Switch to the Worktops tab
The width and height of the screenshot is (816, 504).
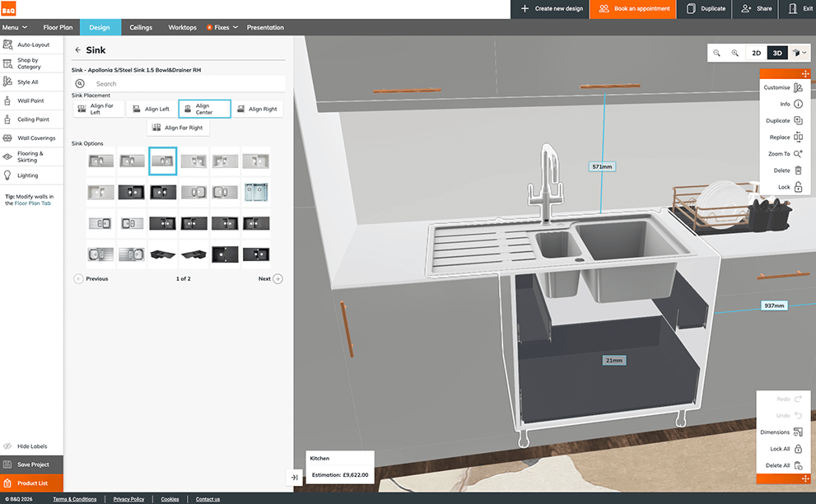point(181,27)
